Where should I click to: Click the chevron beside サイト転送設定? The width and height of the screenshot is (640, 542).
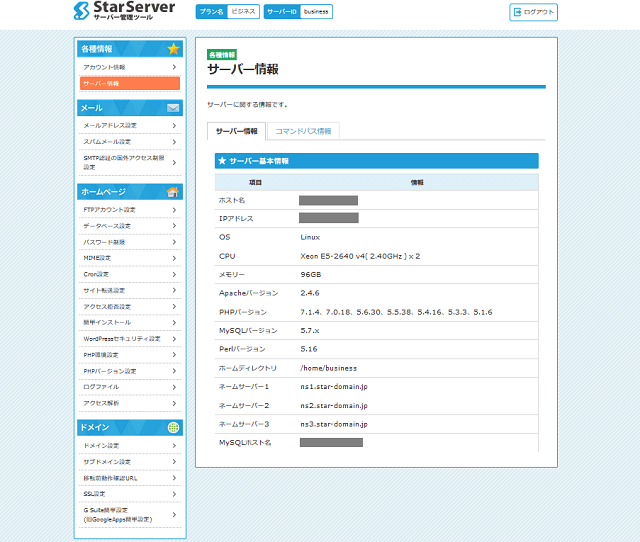174,290
